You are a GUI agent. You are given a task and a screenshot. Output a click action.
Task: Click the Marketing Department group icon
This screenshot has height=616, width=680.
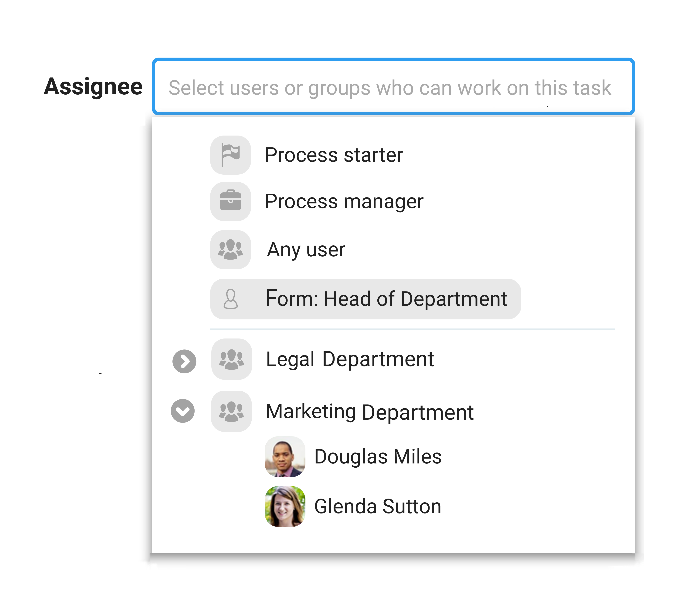click(231, 411)
